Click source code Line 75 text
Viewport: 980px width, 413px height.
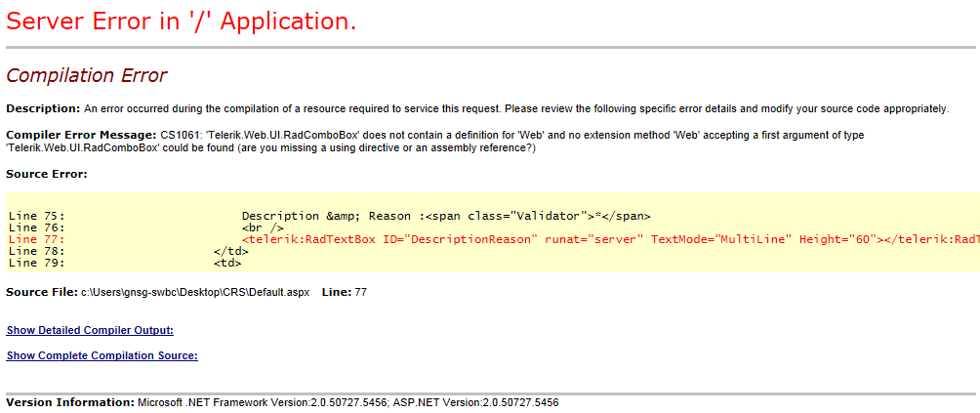tap(330, 216)
